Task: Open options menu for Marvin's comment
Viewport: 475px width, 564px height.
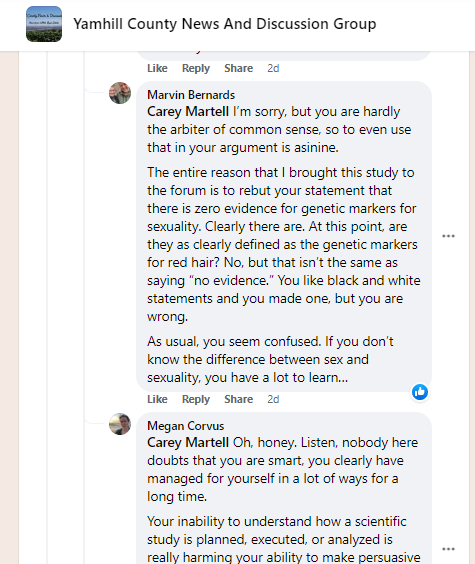Action: (x=448, y=236)
